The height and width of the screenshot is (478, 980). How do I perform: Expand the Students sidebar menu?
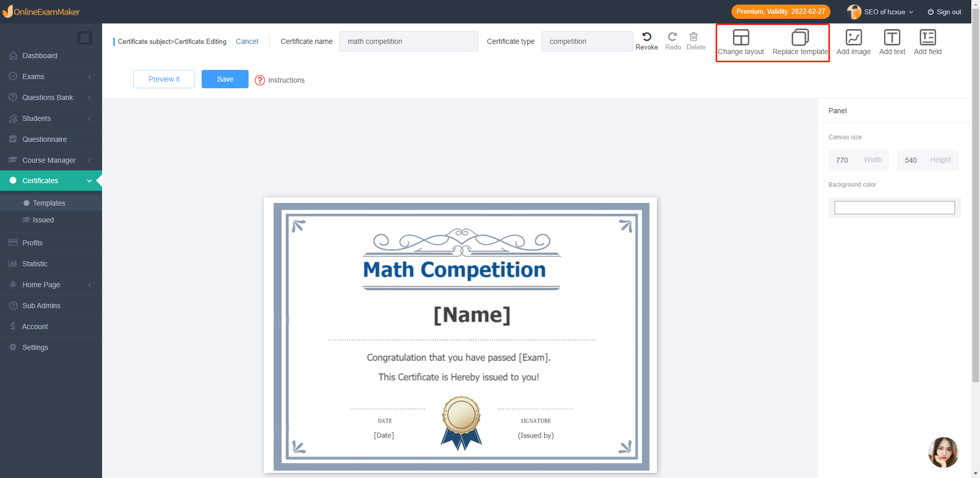51,118
